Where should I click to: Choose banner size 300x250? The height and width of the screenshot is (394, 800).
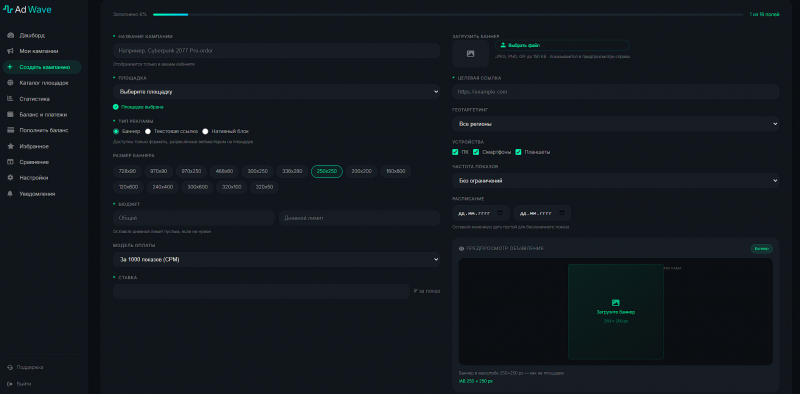[258, 171]
